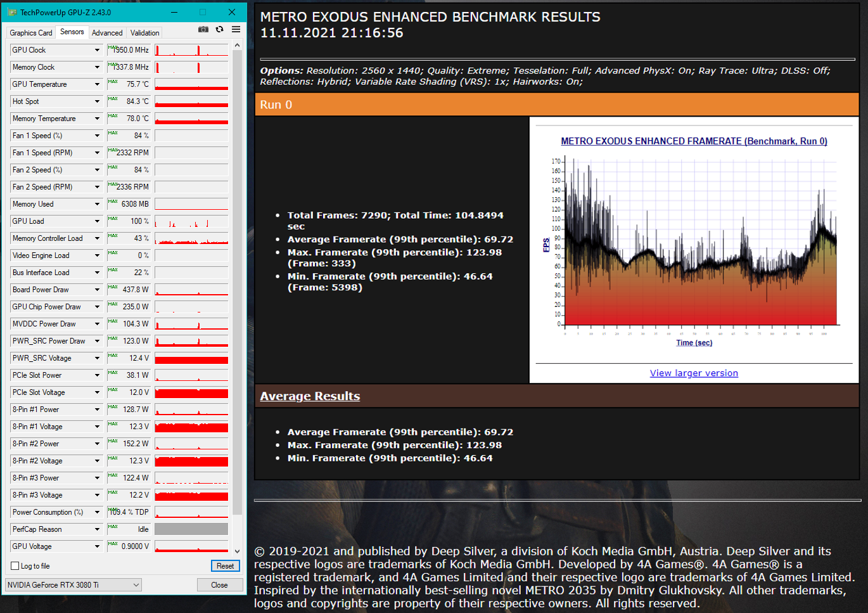Open the GPU Temperature dropdown
868x613 pixels.
[x=97, y=84]
